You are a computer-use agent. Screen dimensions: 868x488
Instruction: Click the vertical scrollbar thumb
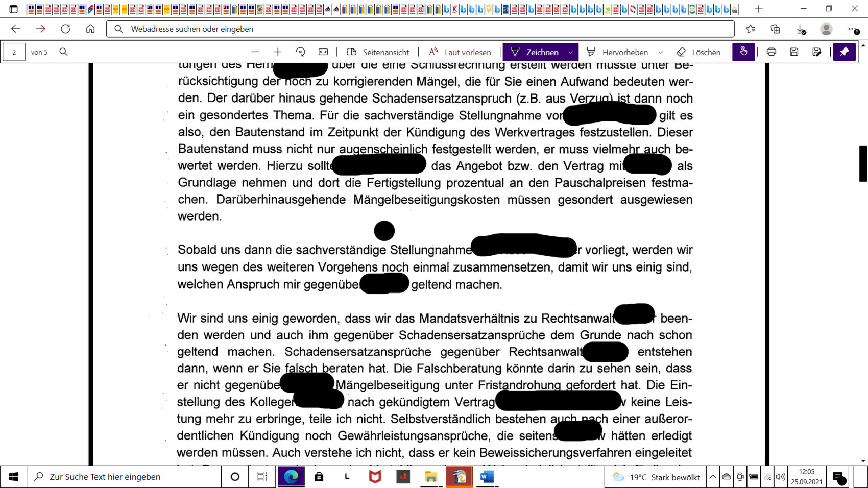(x=863, y=163)
